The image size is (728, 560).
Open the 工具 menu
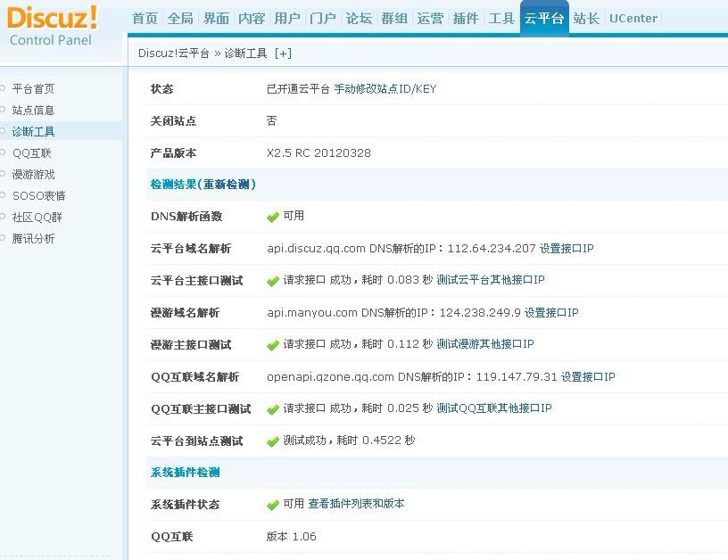coord(501,19)
